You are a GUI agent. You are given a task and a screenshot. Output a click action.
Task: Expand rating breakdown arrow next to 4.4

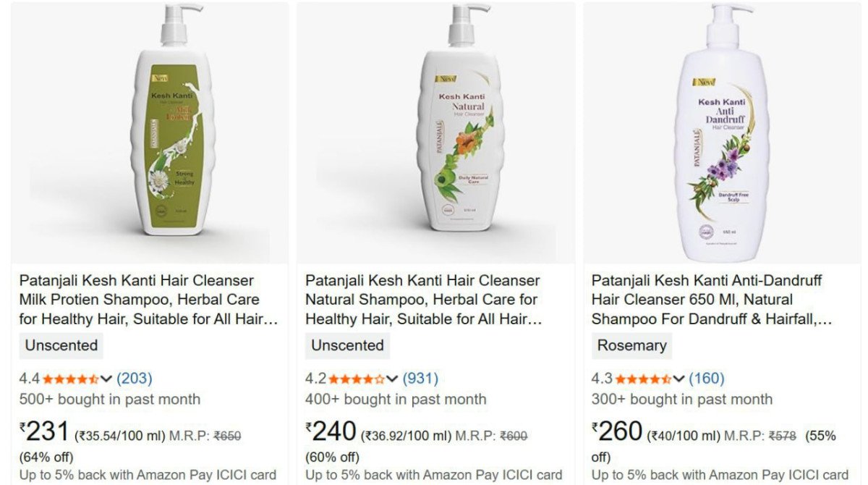[x=106, y=379]
